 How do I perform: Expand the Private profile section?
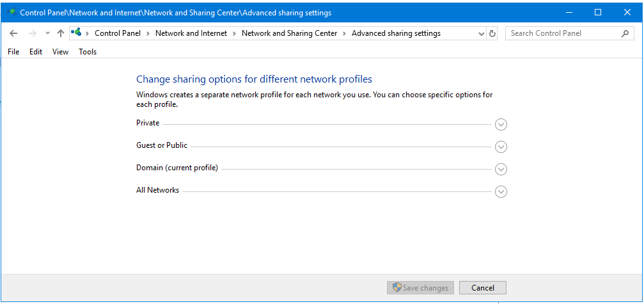pyautogui.click(x=501, y=124)
